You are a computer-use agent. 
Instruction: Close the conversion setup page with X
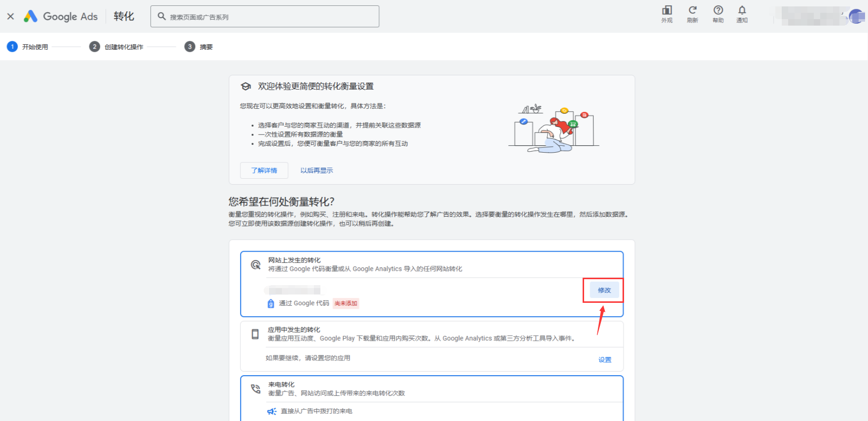pyautogui.click(x=10, y=16)
